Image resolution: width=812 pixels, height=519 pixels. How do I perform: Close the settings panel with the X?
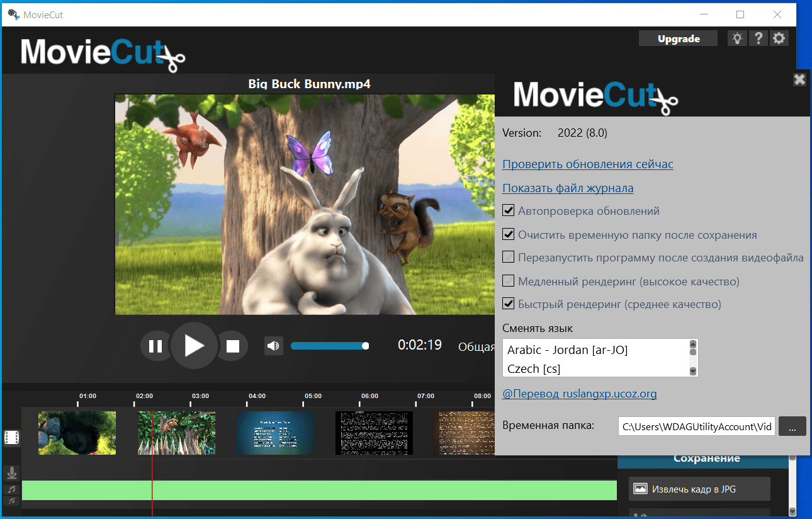pyautogui.click(x=799, y=79)
